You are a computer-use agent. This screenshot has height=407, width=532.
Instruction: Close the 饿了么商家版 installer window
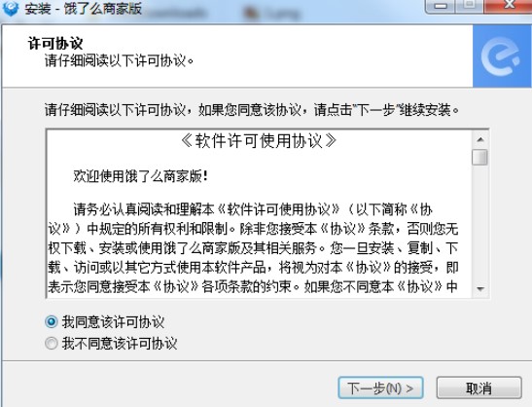click(509, 6)
